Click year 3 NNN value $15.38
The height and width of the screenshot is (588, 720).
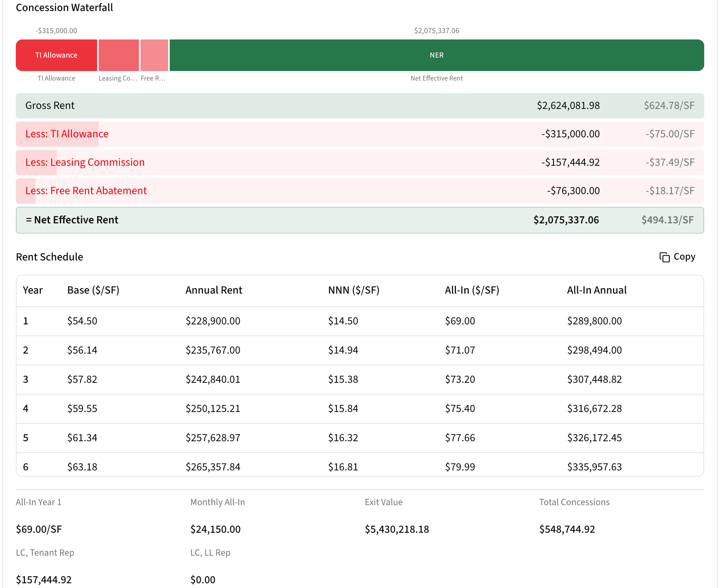pos(343,380)
